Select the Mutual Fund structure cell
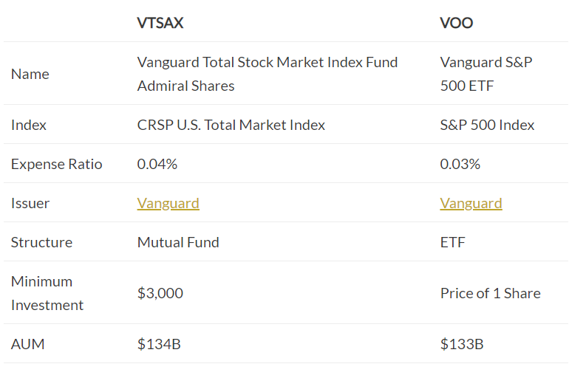569x392 pixels. [178, 242]
